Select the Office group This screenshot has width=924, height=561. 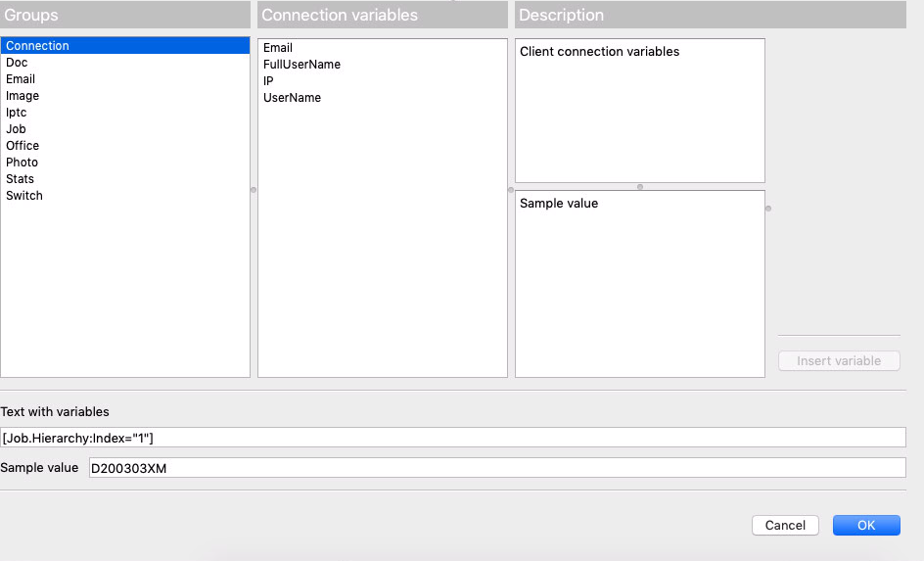click(23, 146)
